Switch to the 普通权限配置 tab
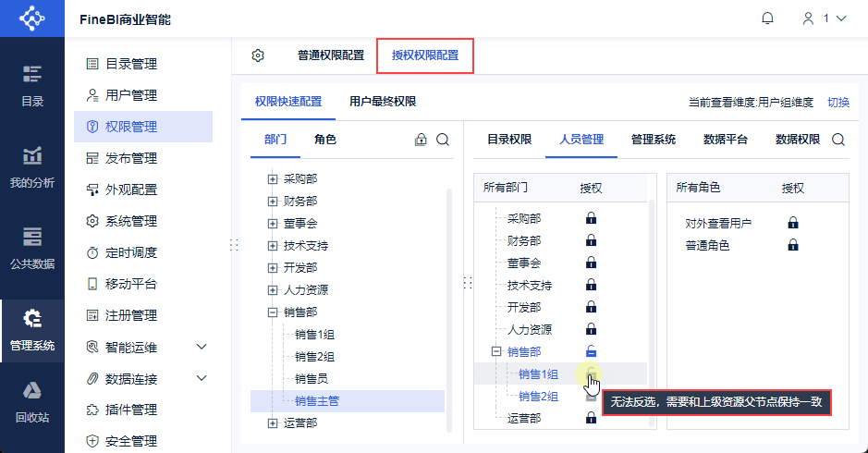 [x=331, y=55]
